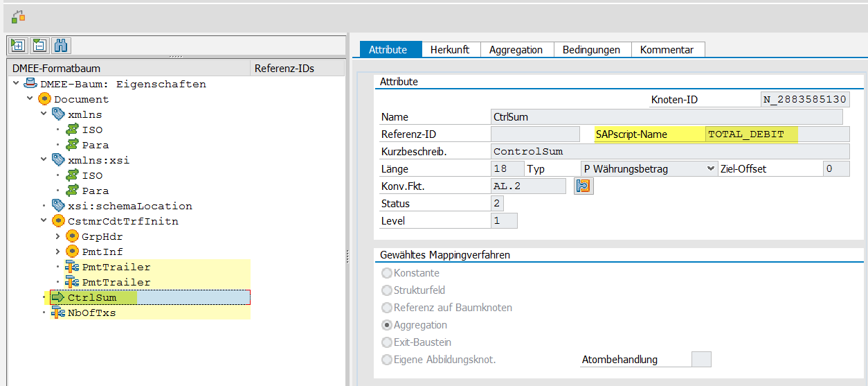Click the empty Referenz-ID field
The width and height of the screenshot is (868, 386).
pos(535,134)
